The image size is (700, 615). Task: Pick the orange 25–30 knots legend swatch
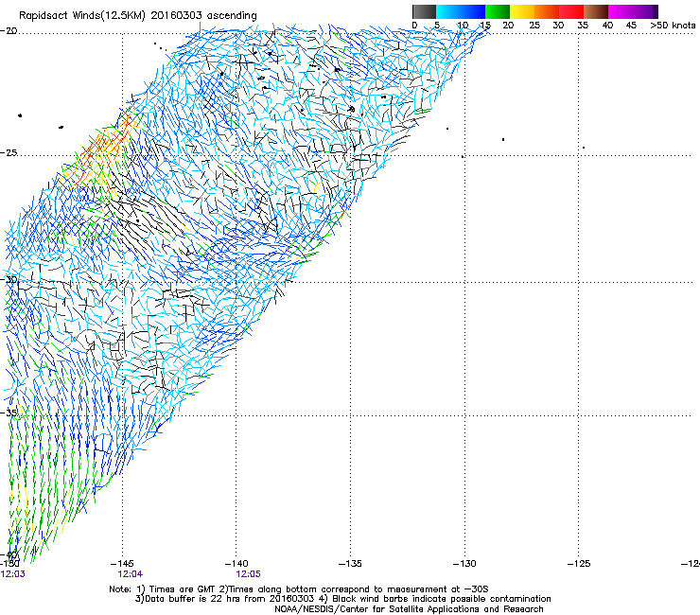pos(547,11)
